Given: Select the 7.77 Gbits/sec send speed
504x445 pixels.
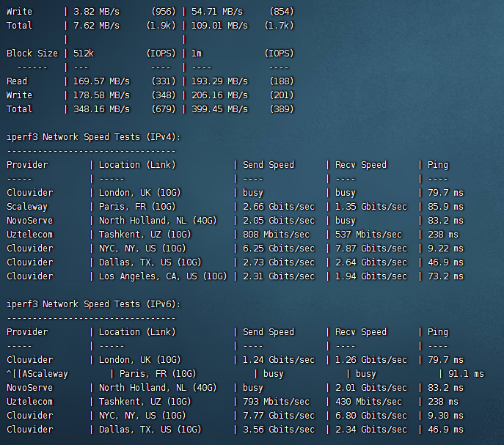Looking at the screenshot, I should point(278,416).
